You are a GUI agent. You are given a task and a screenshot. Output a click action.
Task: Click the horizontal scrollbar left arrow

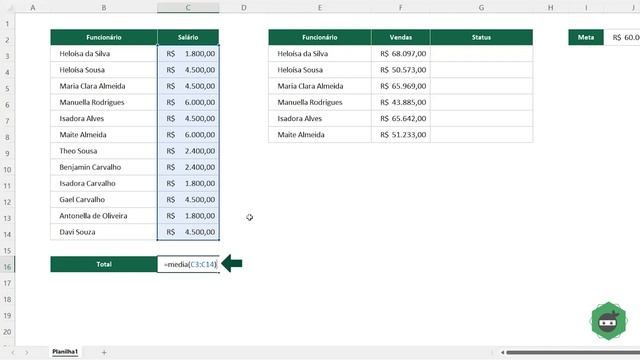click(x=502, y=352)
